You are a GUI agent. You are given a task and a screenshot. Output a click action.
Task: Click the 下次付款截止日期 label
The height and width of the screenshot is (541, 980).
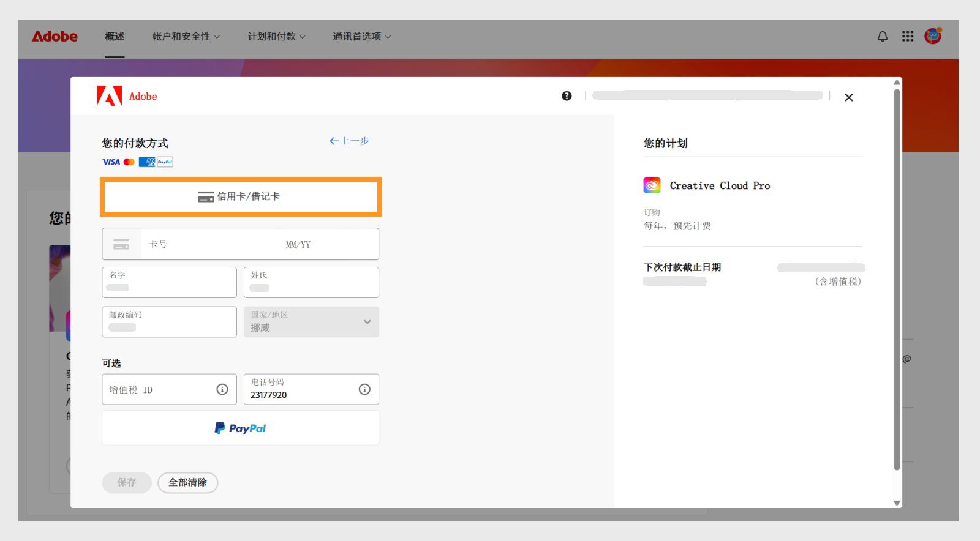click(x=682, y=267)
